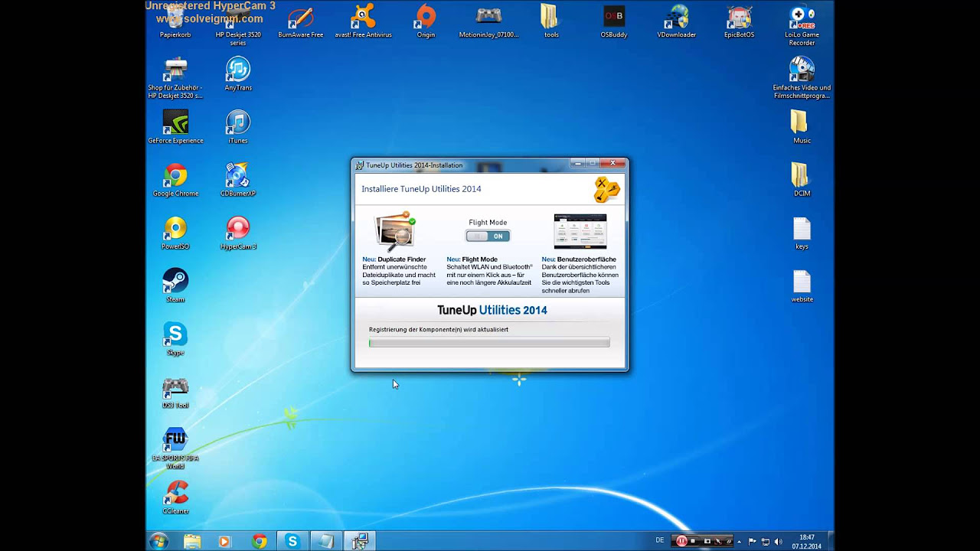Minimize the TuneUp Utilities installation window
Screen dimensions: 980x551
point(578,163)
